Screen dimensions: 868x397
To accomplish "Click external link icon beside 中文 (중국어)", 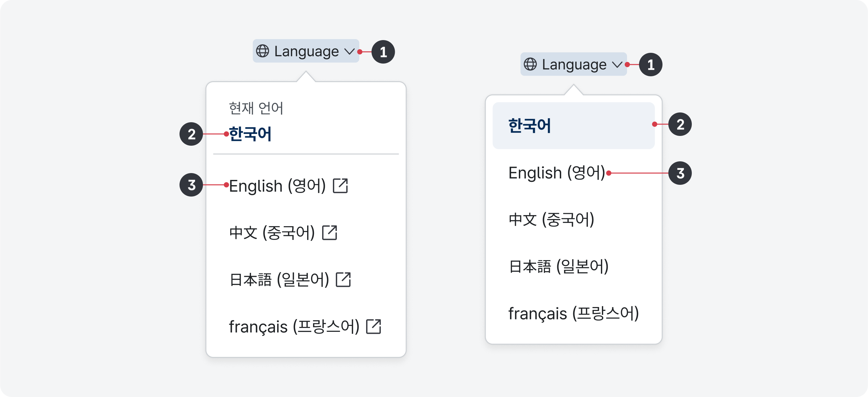I will 329,233.
